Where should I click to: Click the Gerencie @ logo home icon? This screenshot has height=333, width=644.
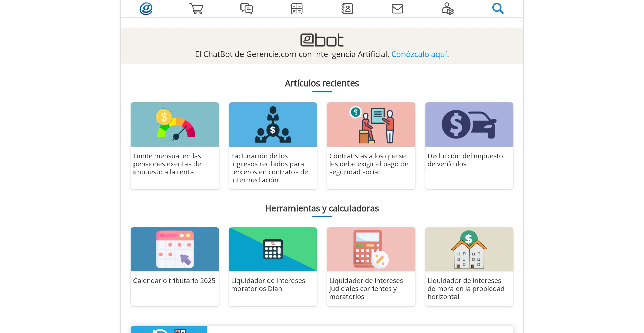coord(146,9)
